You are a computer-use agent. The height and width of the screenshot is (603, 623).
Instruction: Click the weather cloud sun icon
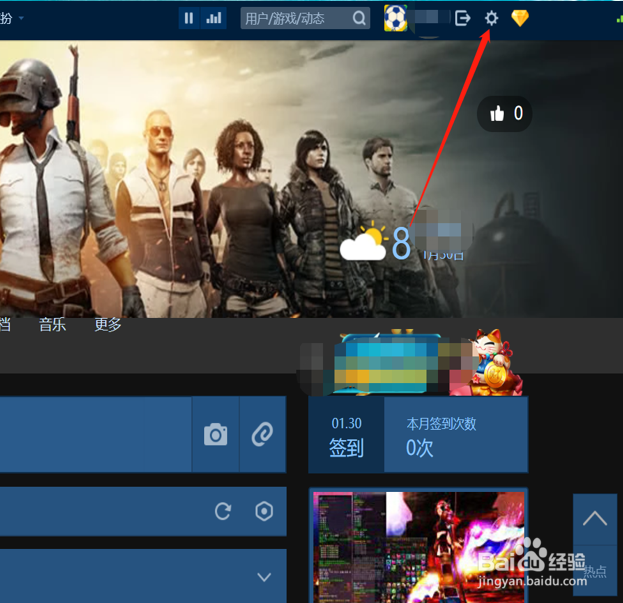(x=364, y=243)
